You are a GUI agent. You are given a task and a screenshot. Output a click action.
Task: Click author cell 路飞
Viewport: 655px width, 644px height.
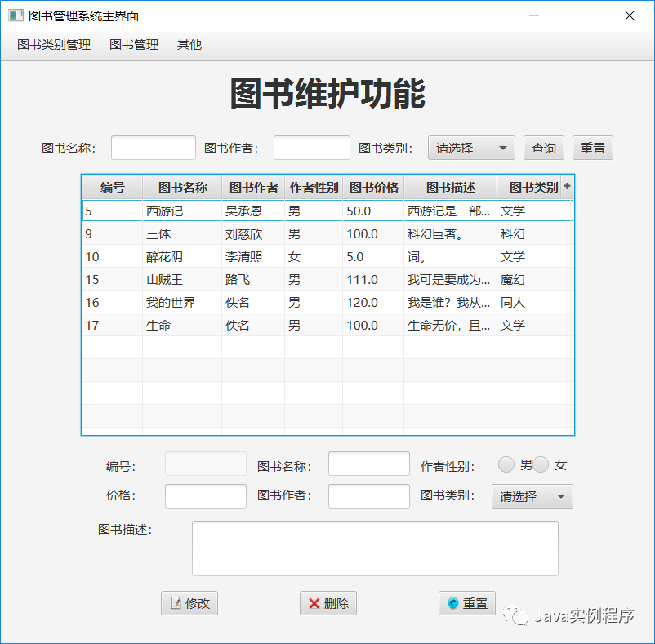tap(253, 280)
